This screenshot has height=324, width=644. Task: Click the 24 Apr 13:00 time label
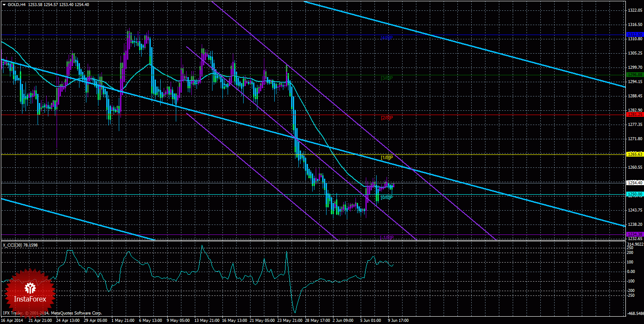69,321
